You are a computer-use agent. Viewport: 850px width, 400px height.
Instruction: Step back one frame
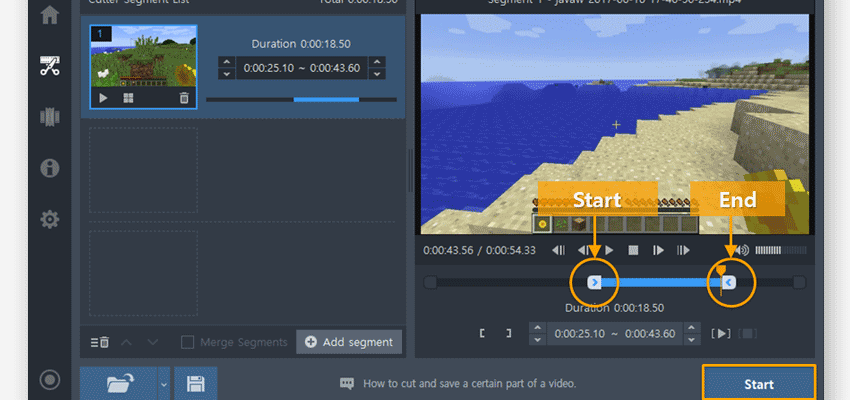(x=584, y=250)
